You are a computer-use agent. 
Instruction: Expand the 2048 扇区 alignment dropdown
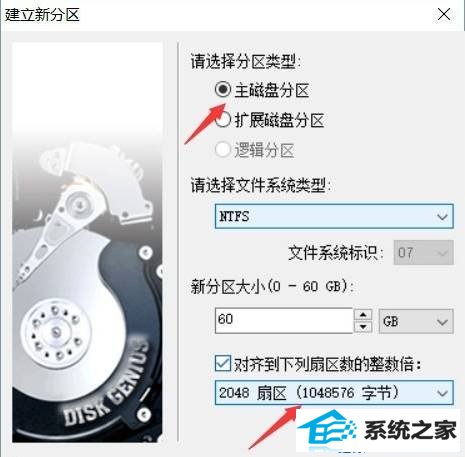pyautogui.click(x=334, y=393)
